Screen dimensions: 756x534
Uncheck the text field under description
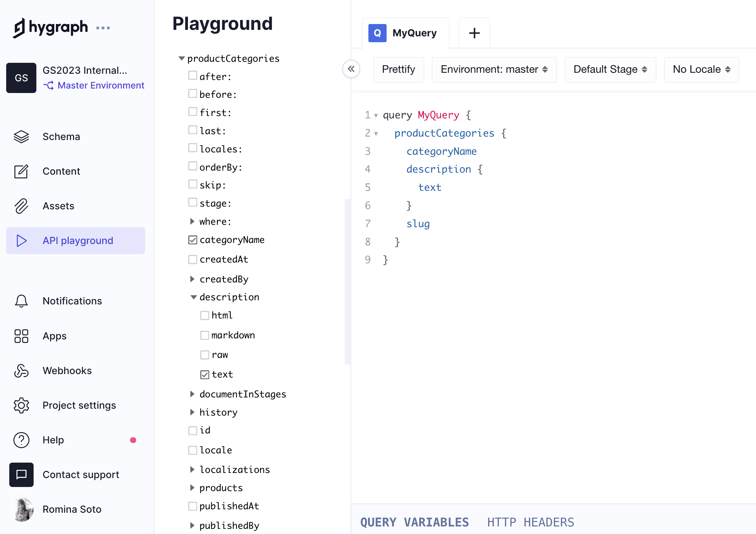point(205,374)
